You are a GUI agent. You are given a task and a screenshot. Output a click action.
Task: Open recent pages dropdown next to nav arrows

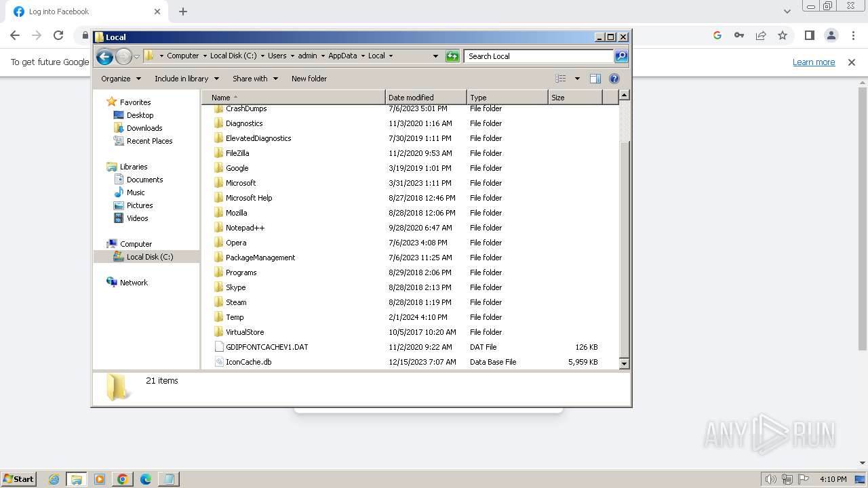(x=136, y=56)
